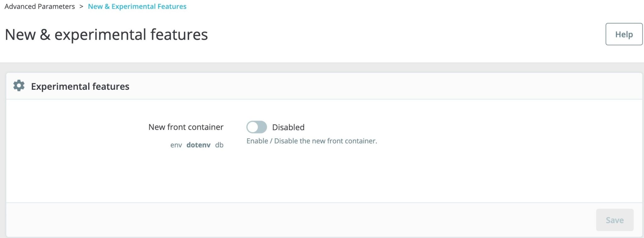Click the Enable / Disable help description text
This screenshot has width=644, height=238.
(312, 141)
